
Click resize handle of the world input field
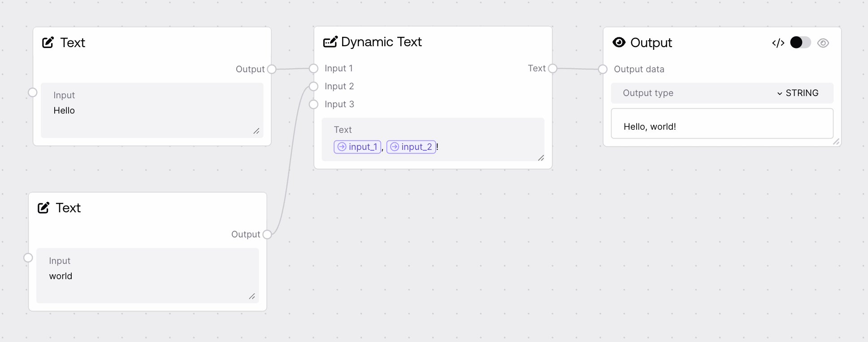coord(252,296)
